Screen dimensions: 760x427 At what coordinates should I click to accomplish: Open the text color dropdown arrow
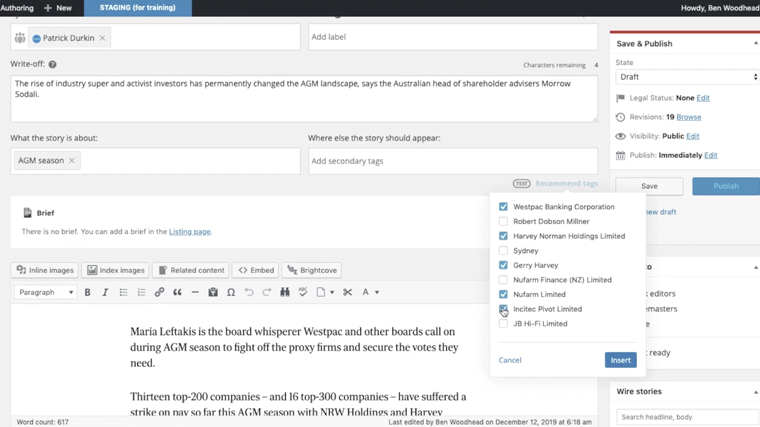click(377, 292)
